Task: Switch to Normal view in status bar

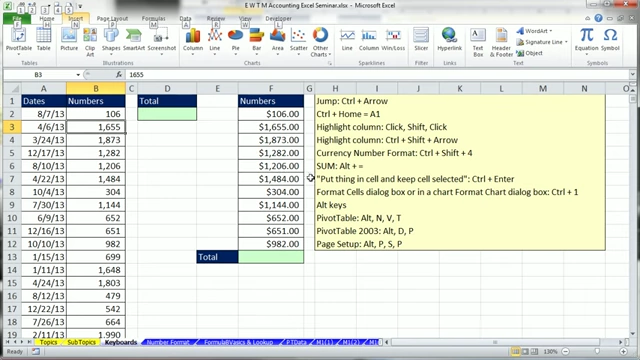Action: [516, 351]
